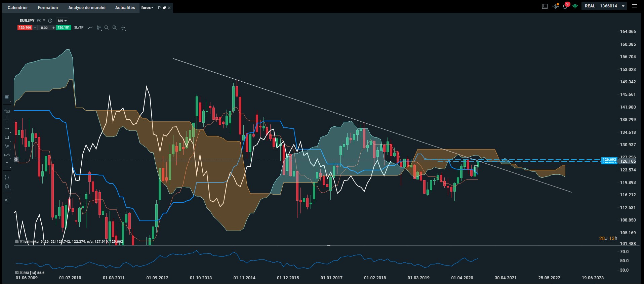Increase the trade volume with plus
Screen dimensions: 644x284
(x=53, y=28)
